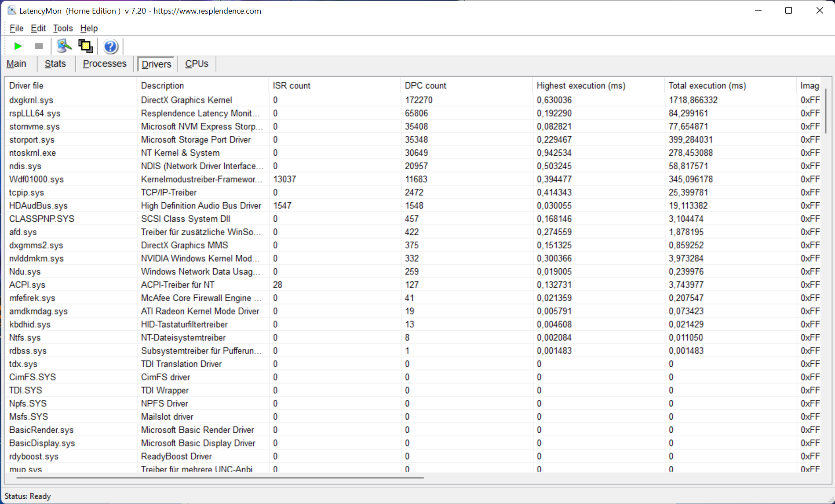The width and height of the screenshot is (835, 504).
Task: Open the Tools menu
Action: 63,28
